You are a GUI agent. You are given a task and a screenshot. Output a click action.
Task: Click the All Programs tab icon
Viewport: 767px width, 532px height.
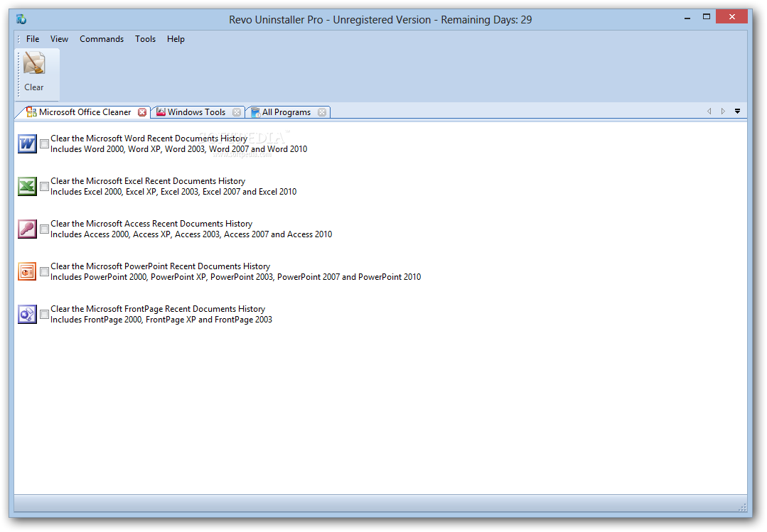[x=255, y=112]
